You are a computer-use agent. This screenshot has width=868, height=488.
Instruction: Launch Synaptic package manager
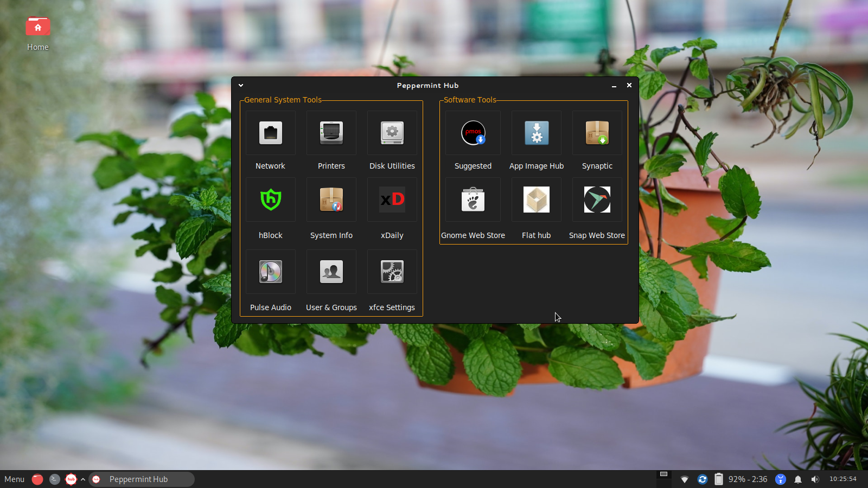597,133
